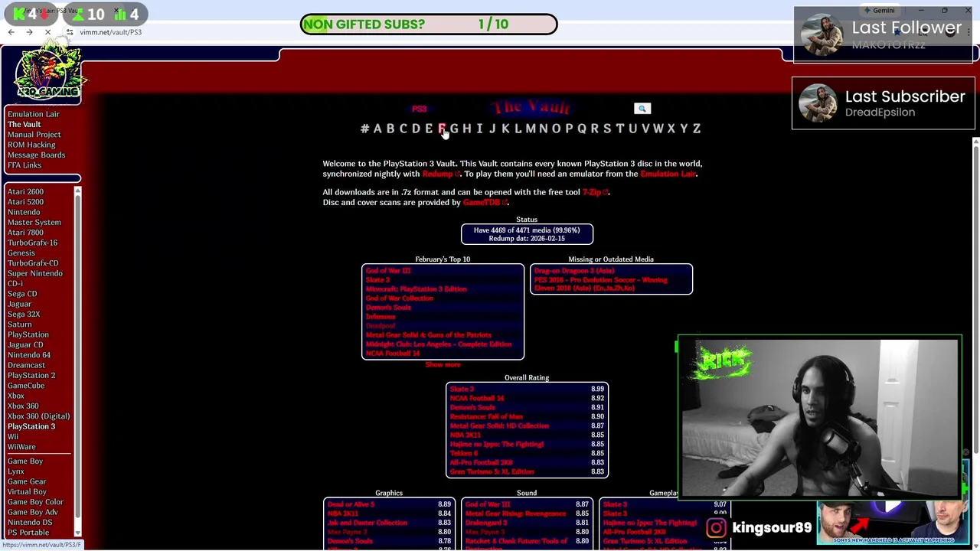Open Metal Gear Solid: HD Collection link
The height and width of the screenshot is (551, 980).
pyautogui.click(x=499, y=425)
